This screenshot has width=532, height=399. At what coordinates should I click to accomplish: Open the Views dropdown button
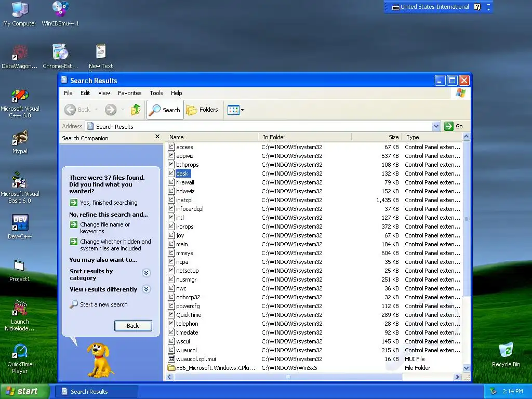pos(235,110)
